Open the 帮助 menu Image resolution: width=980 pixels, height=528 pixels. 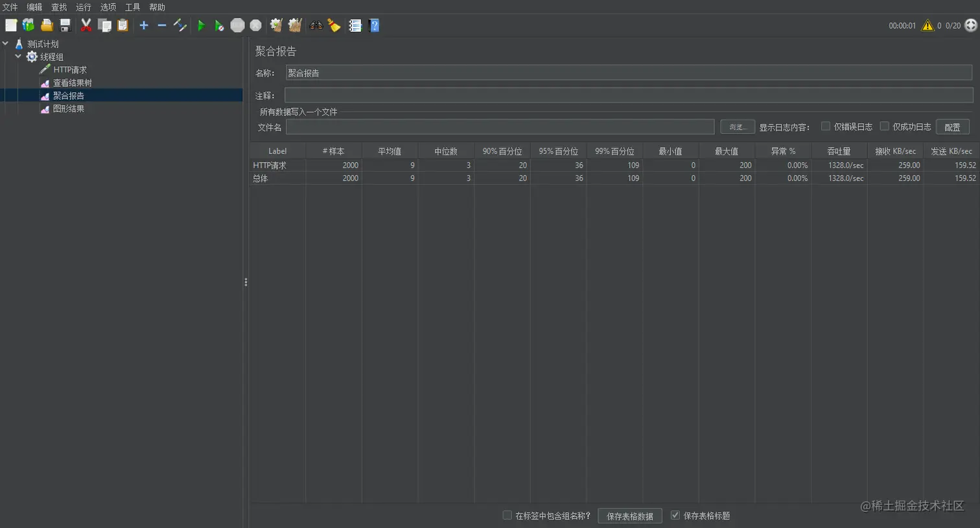click(x=157, y=7)
